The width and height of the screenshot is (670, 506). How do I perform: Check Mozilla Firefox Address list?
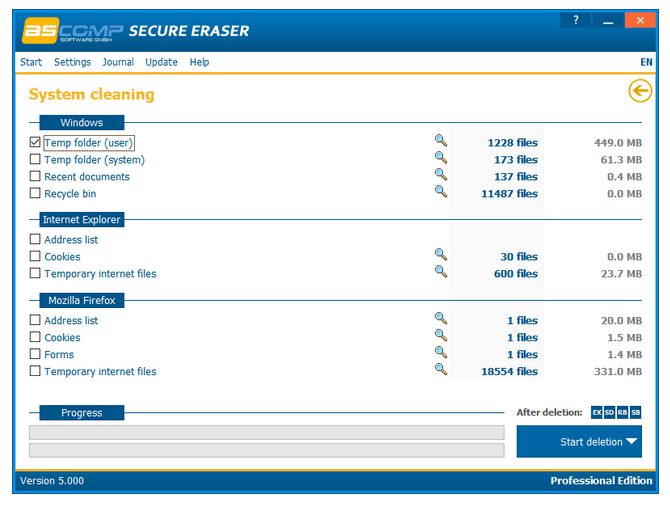coord(35,320)
